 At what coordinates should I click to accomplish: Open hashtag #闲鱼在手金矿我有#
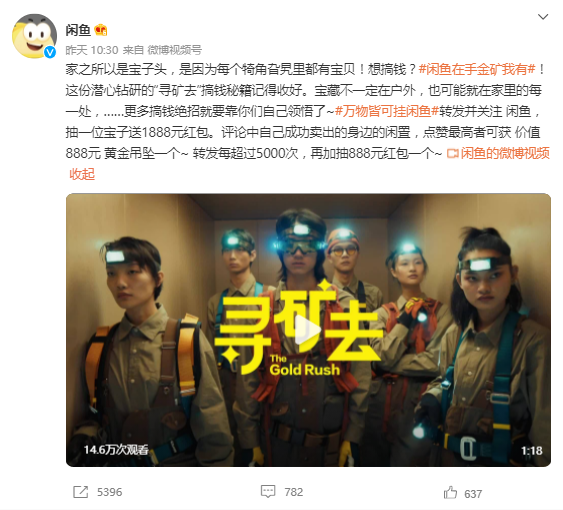click(477, 69)
